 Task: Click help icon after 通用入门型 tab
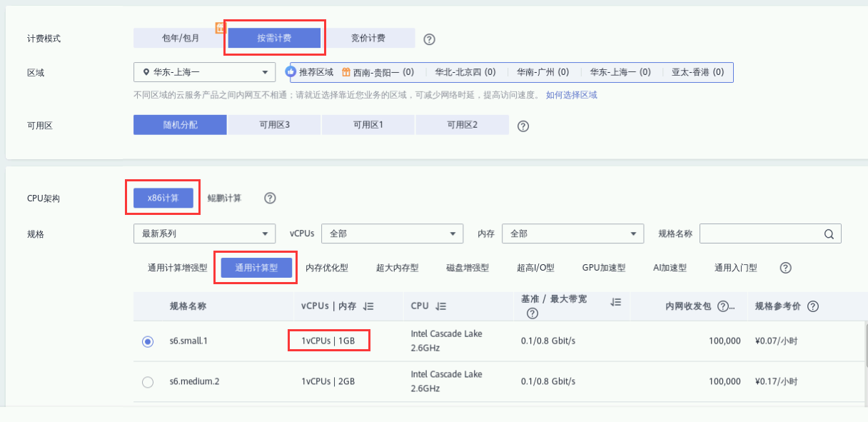coord(785,268)
